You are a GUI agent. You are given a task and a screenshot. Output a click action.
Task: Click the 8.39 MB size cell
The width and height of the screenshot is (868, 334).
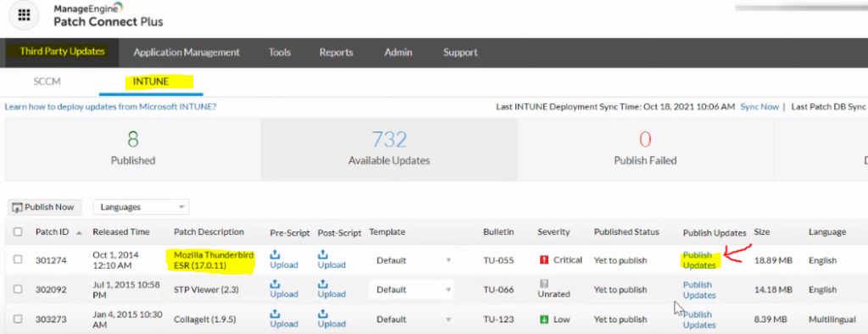[x=770, y=319]
